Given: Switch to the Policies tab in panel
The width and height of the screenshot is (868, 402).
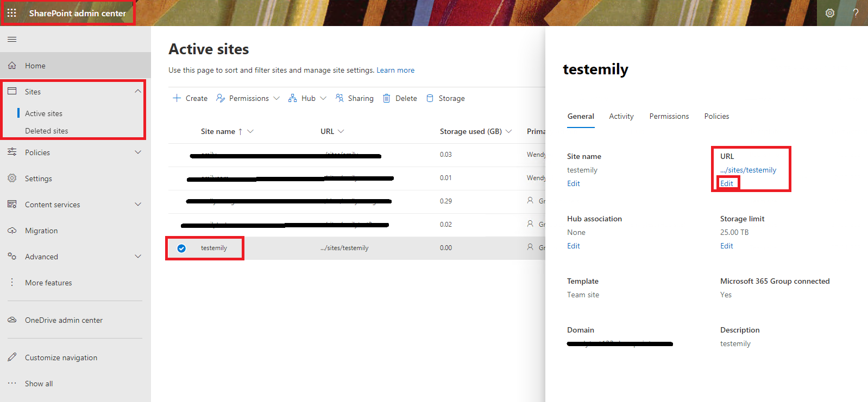Looking at the screenshot, I should [x=716, y=116].
